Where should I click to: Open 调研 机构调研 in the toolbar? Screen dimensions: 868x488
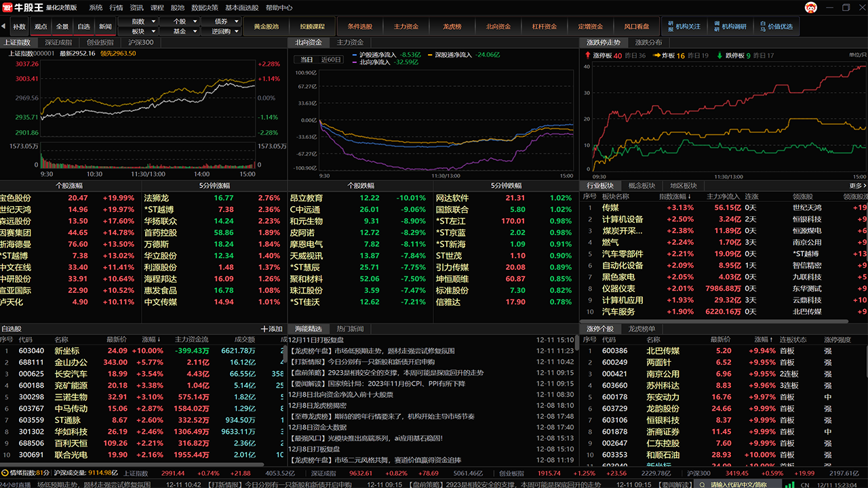730,26
